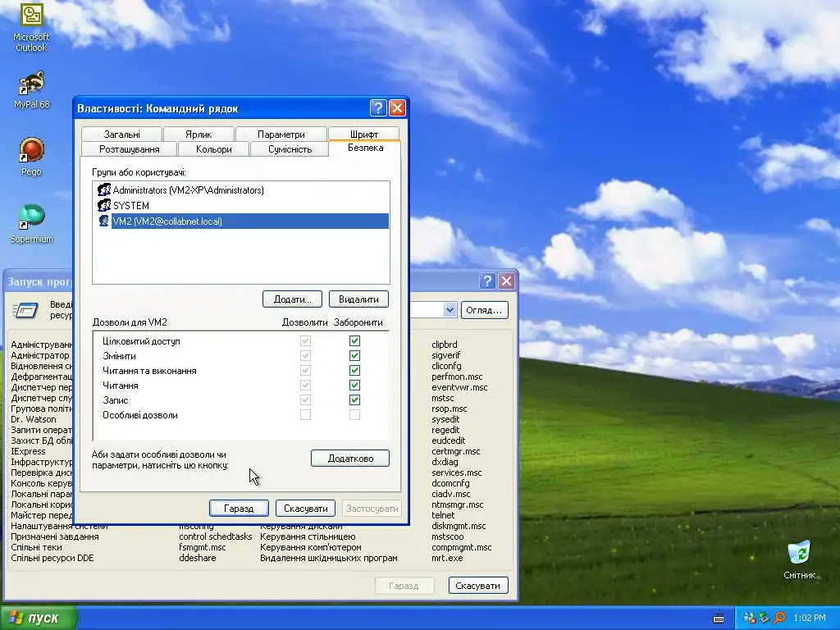Switch to the Загальні tab
Image resolution: width=840 pixels, height=630 pixels.
pyautogui.click(x=121, y=134)
